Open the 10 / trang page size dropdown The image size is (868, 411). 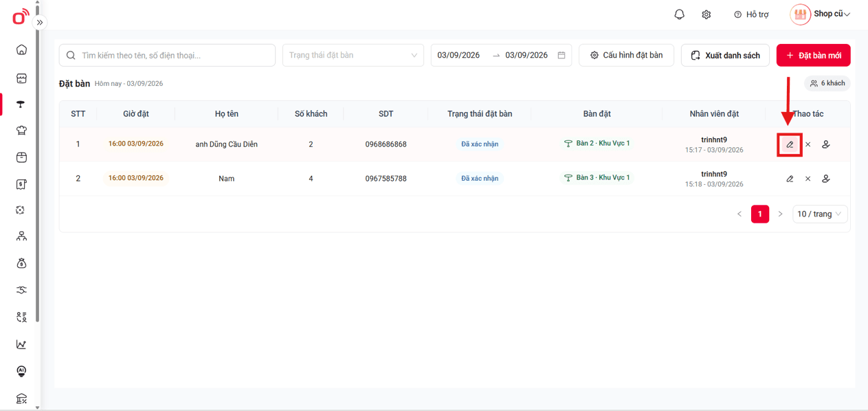tap(819, 214)
